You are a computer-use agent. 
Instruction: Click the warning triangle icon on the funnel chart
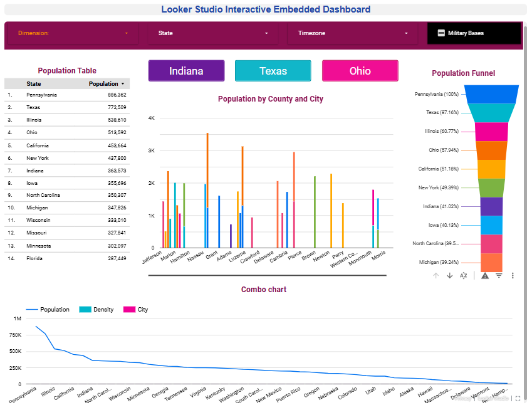(485, 275)
